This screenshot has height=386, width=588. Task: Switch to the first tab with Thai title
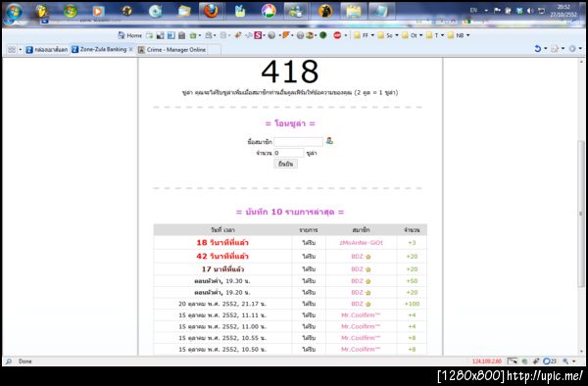point(47,49)
